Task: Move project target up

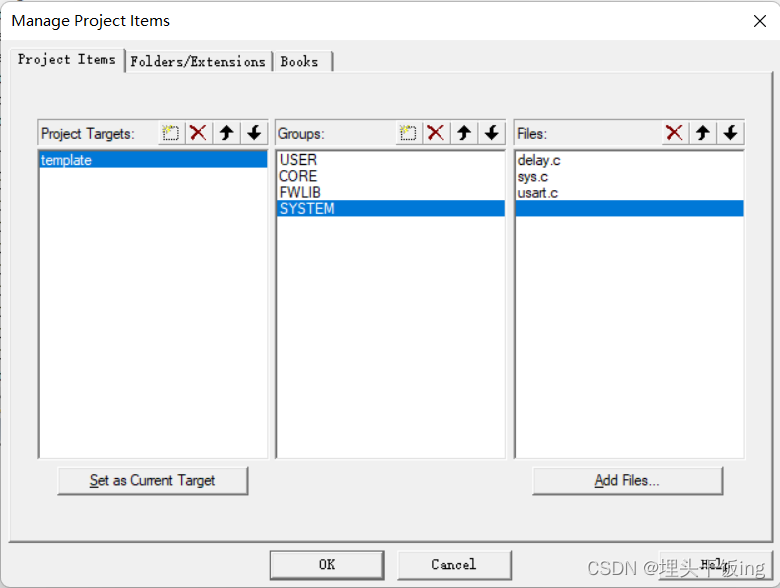Action: pos(226,133)
